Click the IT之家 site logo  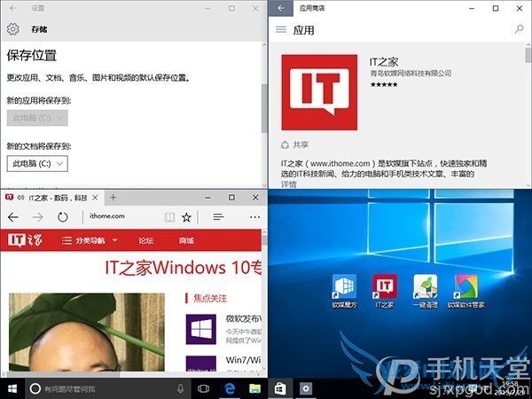click(25, 240)
